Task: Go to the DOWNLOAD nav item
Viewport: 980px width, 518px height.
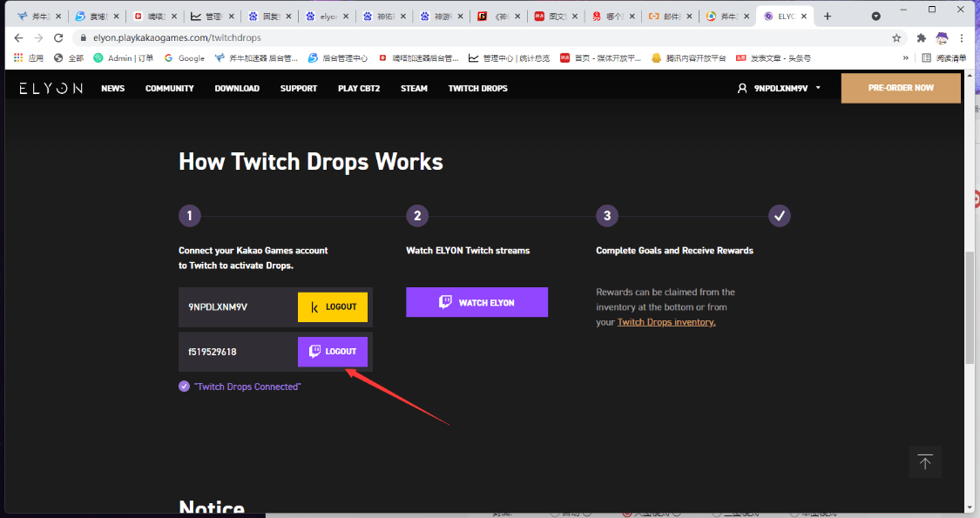Action: [237, 88]
